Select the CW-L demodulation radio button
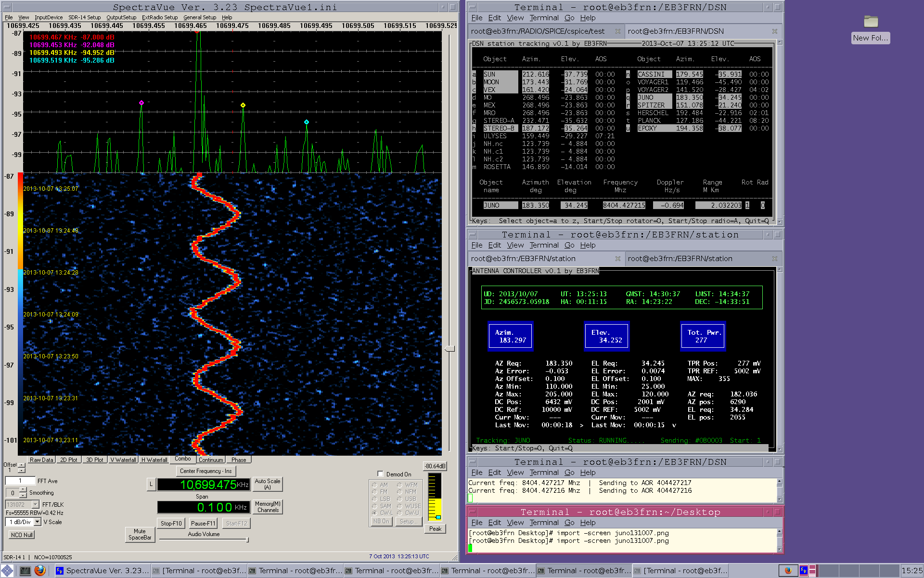This screenshot has width=924, height=578. tap(374, 513)
